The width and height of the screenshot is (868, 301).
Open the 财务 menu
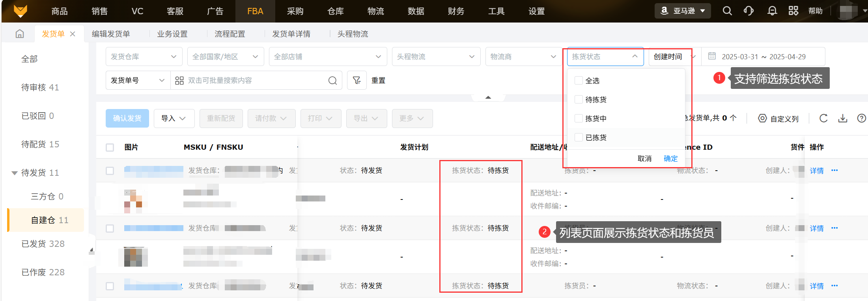click(456, 11)
